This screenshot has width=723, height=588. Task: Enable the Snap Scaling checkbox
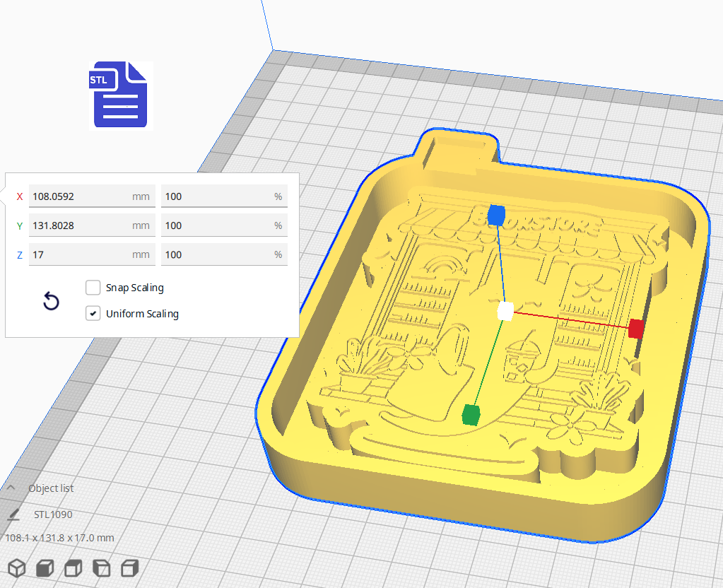93,288
